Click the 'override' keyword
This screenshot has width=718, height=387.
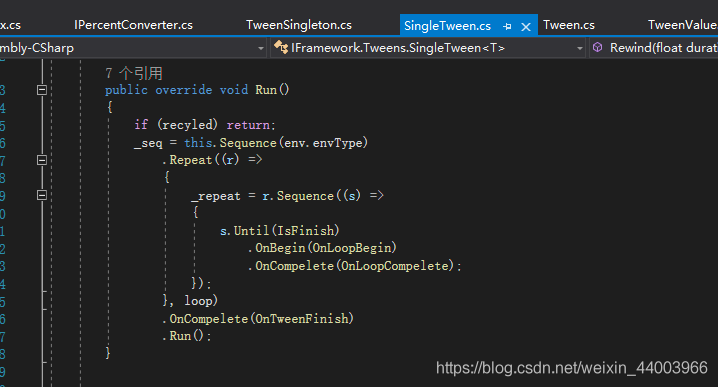pos(184,90)
